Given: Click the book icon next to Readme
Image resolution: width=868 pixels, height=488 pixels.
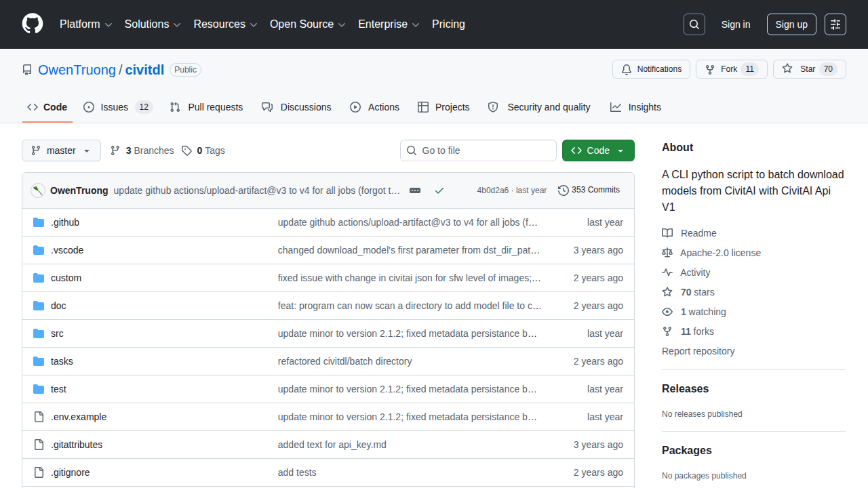Looking at the screenshot, I should click(667, 233).
